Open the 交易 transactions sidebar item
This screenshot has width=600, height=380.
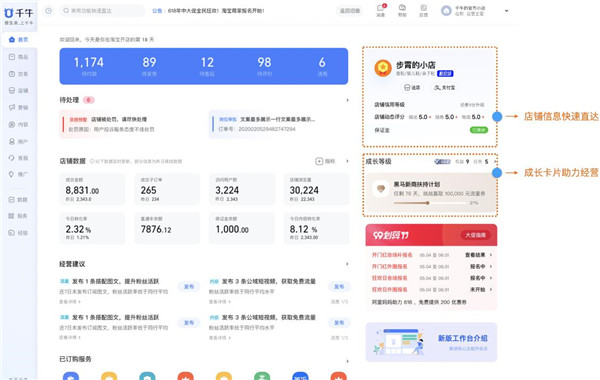[18, 74]
